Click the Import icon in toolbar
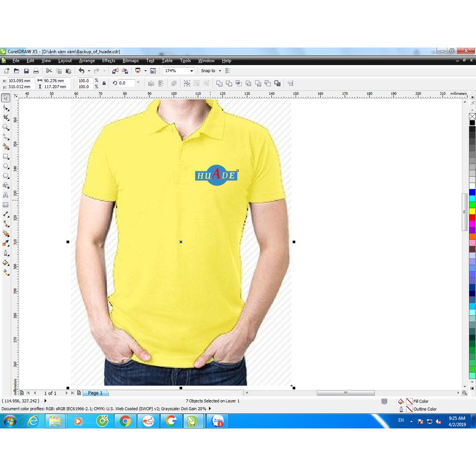Image resolution: width=476 pixels, height=476 pixels. click(x=115, y=71)
